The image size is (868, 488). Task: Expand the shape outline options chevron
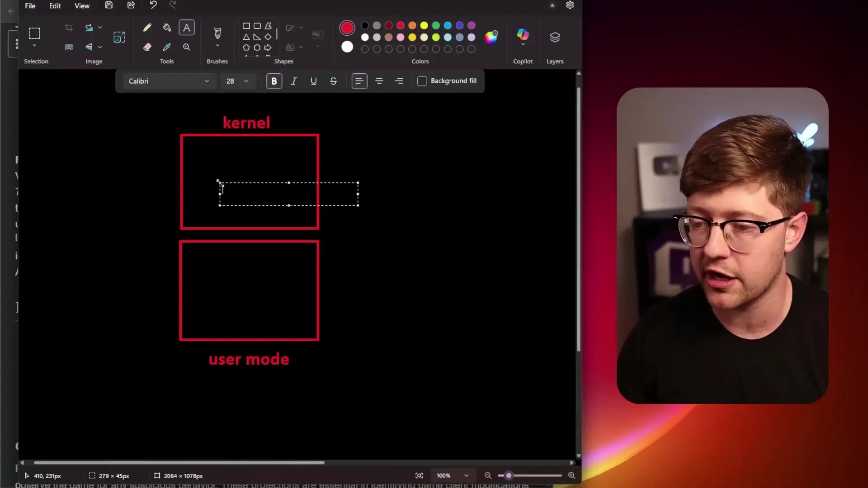301,28
